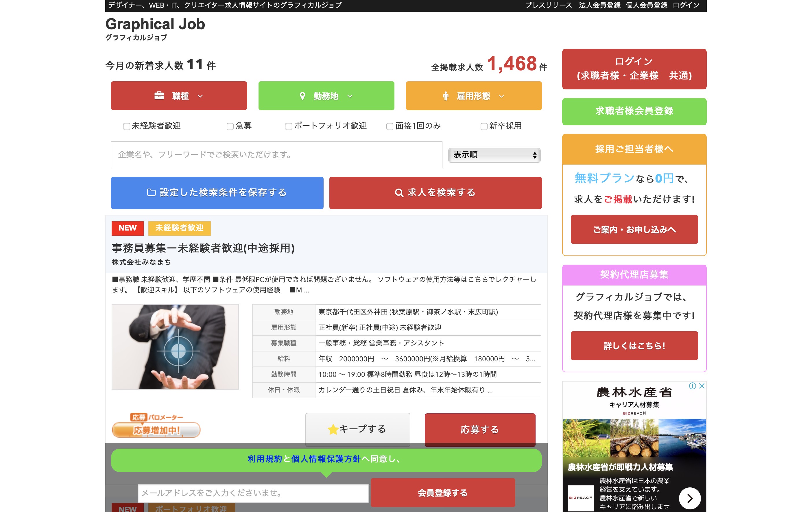
Task: Click the magnifier icon on 求人を検索する
Action: pos(399,193)
